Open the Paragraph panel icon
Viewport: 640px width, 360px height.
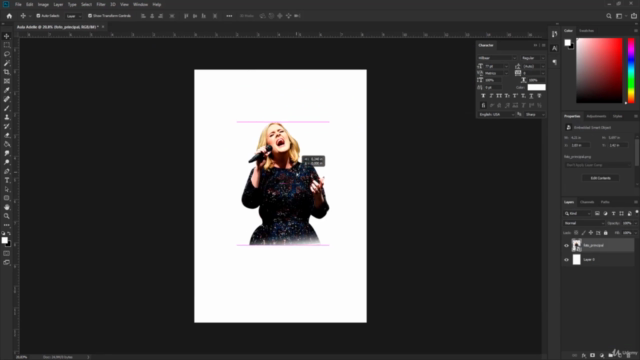554,62
